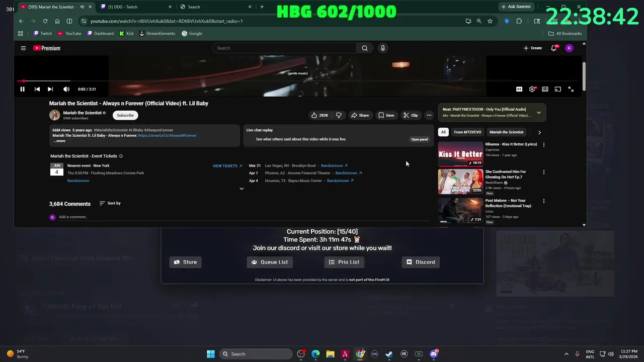Pause the YouTube video
Image resolution: width=644 pixels, height=362 pixels.
[x=22, y=89]
